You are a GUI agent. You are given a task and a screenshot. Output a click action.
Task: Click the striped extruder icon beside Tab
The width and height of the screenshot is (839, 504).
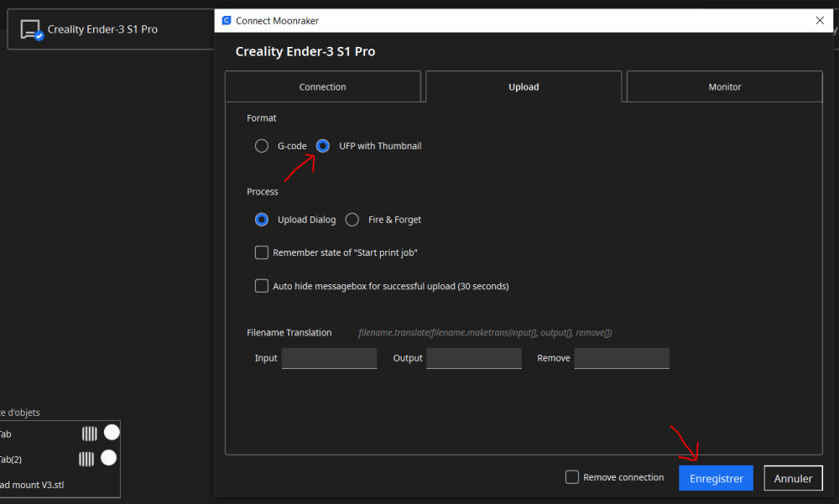pyautogui.click(x=90, y=434)
